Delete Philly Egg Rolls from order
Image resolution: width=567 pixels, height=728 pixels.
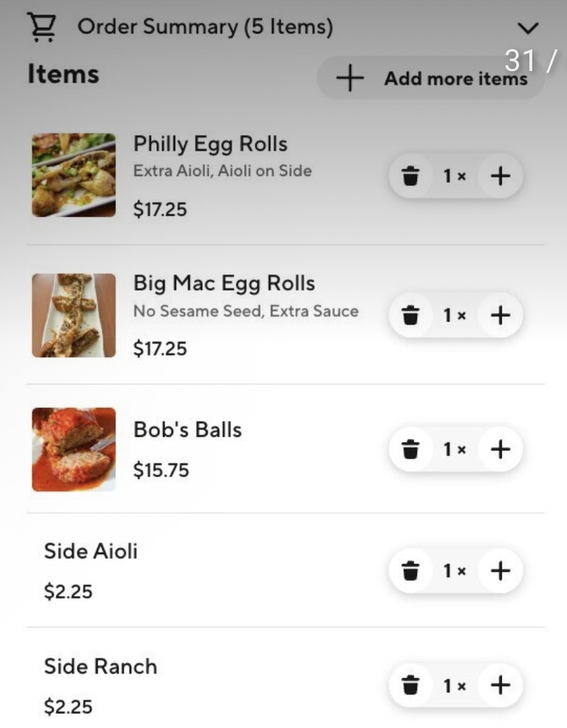point(411,176)
